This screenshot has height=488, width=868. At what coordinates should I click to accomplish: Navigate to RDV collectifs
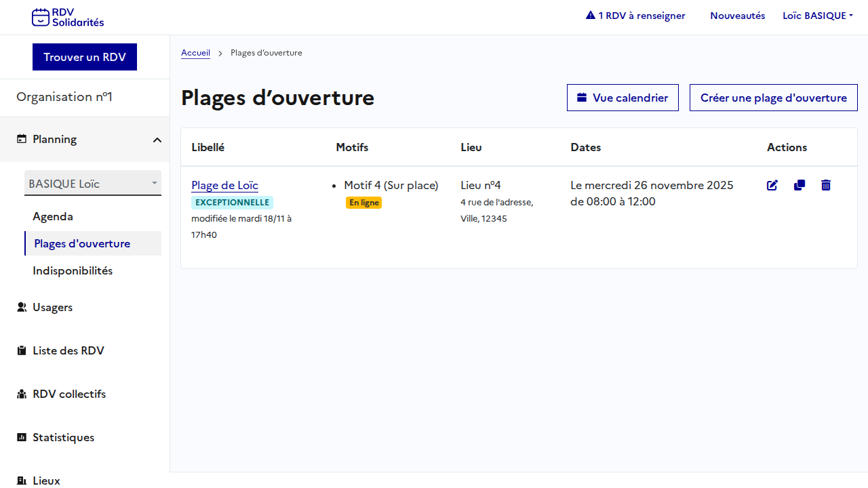(x=69, y=394)
